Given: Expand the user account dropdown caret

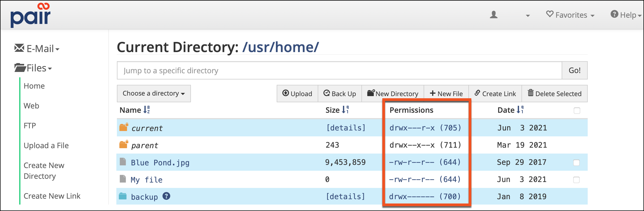Looking at the screenshot, I should (528, 16).
